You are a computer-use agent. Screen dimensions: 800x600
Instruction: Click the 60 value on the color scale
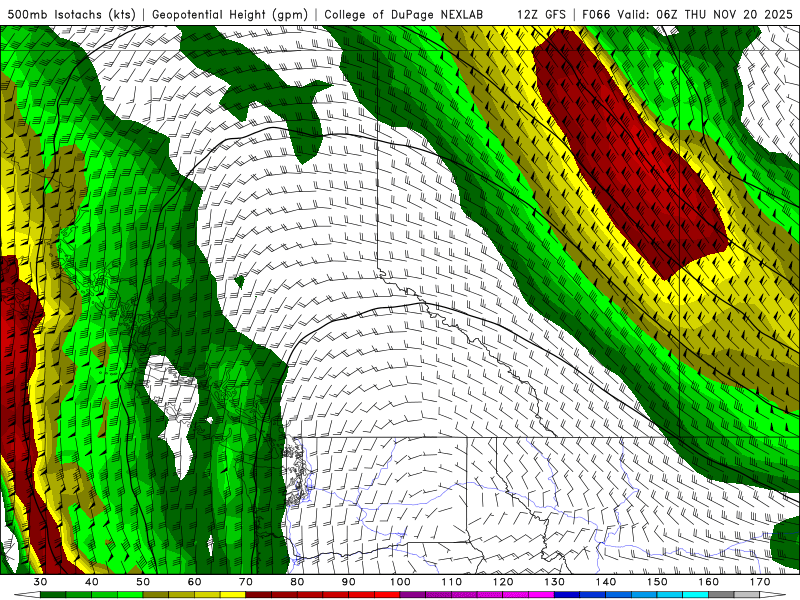[194, 582]
